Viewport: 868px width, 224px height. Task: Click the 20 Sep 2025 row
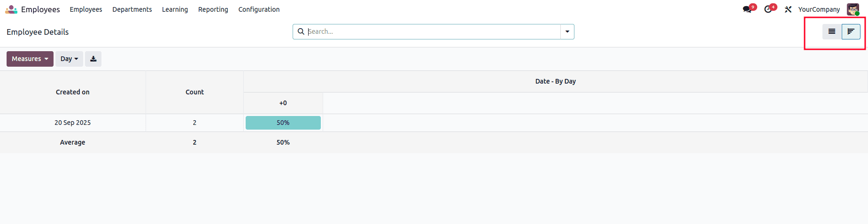(72, 123)
